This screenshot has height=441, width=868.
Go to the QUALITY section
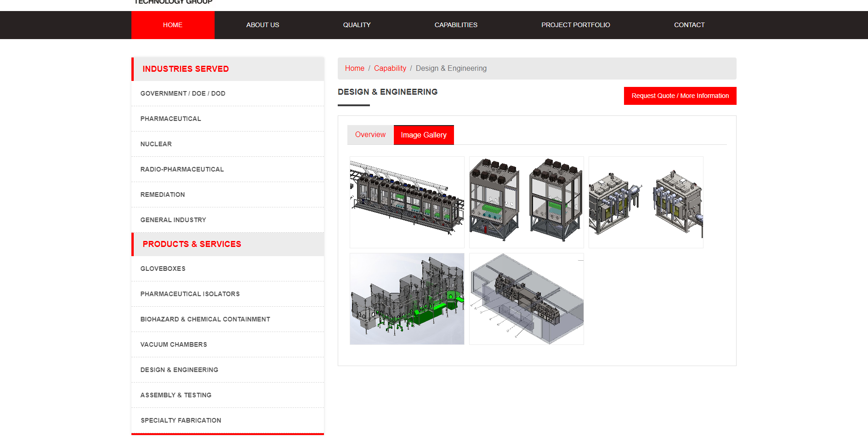click(x=357, y=25)
